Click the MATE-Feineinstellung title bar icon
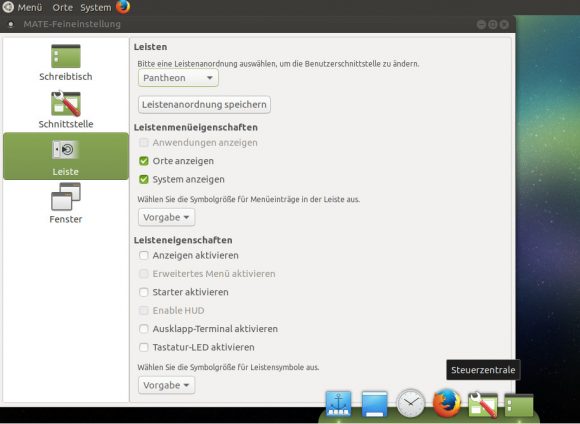Viewport: 580px width, 424px height. (11, 24)
